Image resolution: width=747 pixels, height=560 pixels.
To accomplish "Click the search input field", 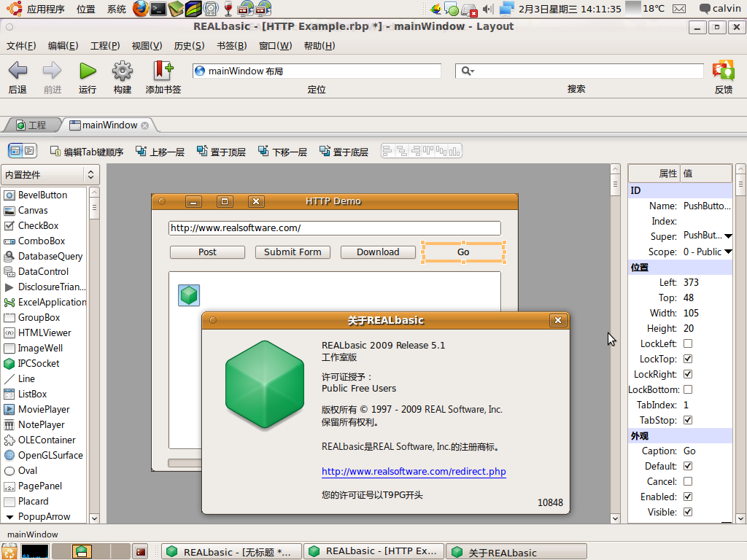I will coord(578,71).
